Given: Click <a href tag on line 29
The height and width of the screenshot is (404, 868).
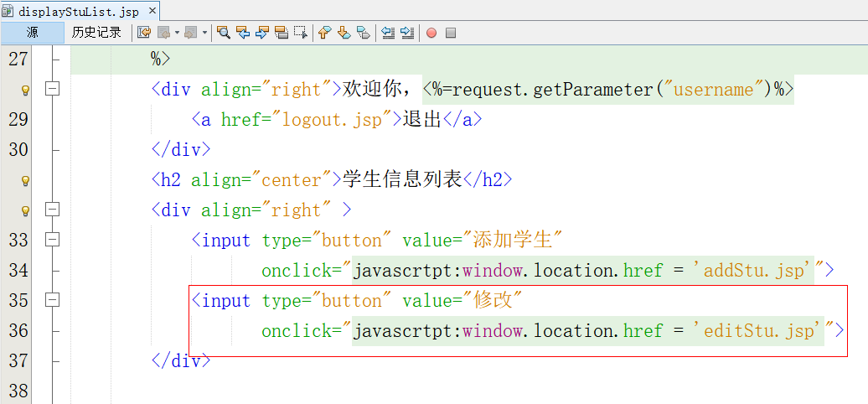Looking at the screenshot, I should click(231, 120).
